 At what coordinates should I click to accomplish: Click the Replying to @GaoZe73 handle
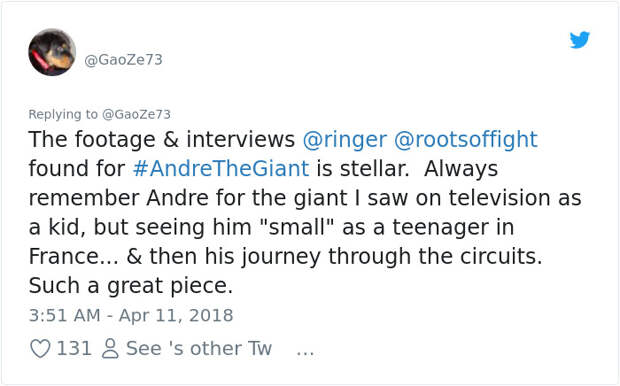pos(136,114)
